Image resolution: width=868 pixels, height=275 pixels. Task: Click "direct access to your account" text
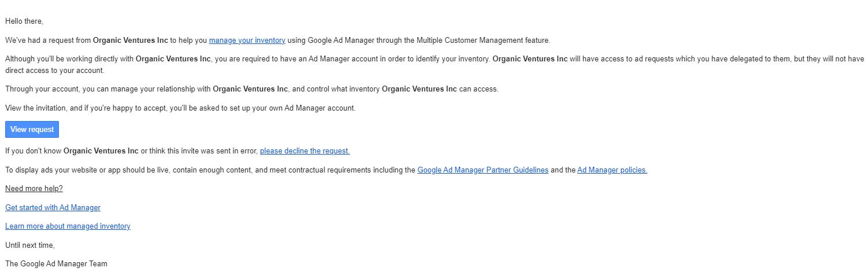coord(55,71)
